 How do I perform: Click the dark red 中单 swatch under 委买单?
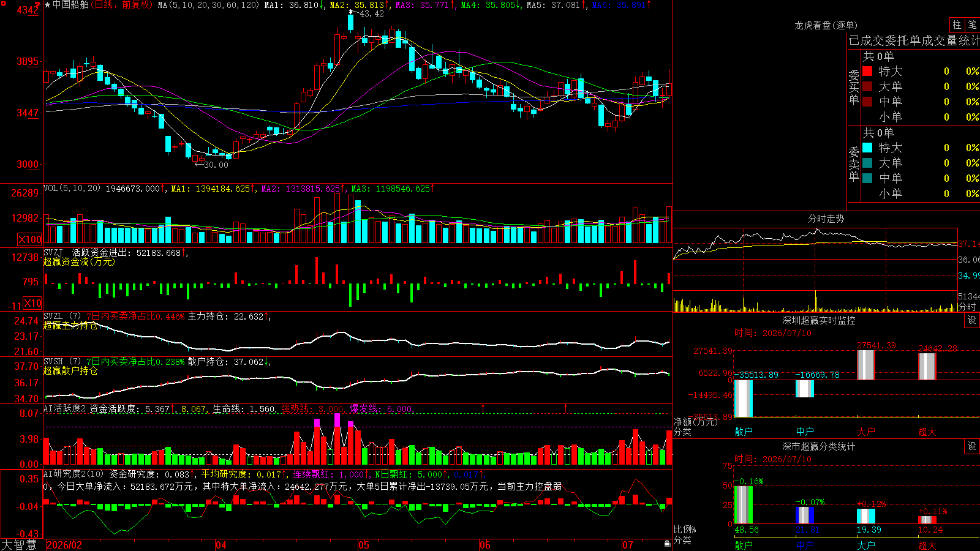coord(867,102)
